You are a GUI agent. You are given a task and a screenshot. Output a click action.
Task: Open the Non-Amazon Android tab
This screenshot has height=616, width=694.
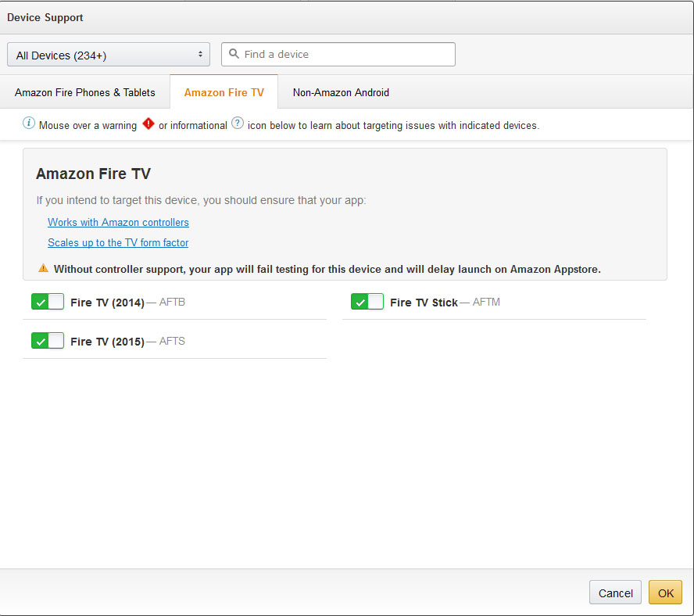(341, 92)
